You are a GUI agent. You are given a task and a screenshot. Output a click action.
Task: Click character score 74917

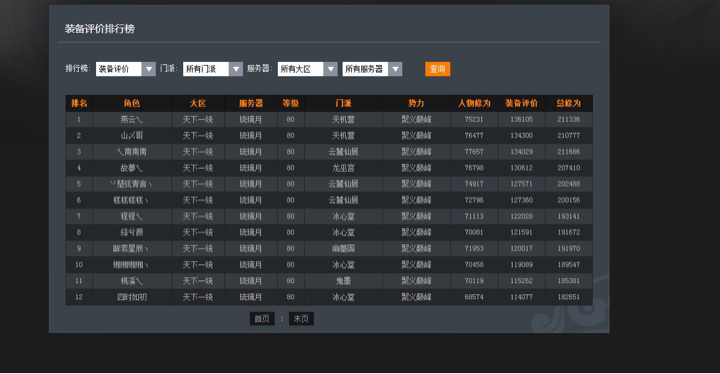(x=474, y=184)
